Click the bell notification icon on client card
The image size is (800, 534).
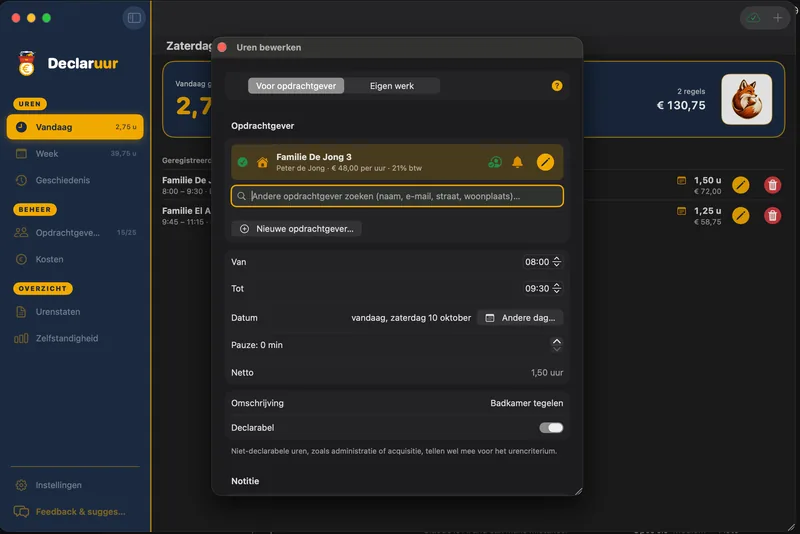[x=517, y=162]
